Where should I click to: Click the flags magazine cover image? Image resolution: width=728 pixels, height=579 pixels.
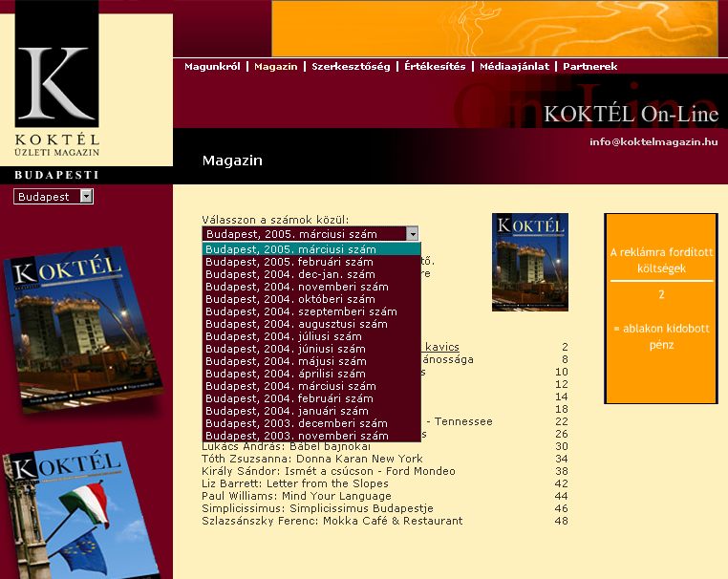[81, 511]
